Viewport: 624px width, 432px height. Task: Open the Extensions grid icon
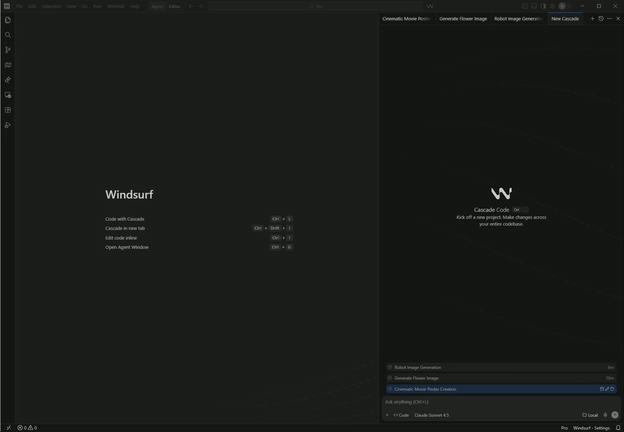pyautogui.click(x=8, y=110)
